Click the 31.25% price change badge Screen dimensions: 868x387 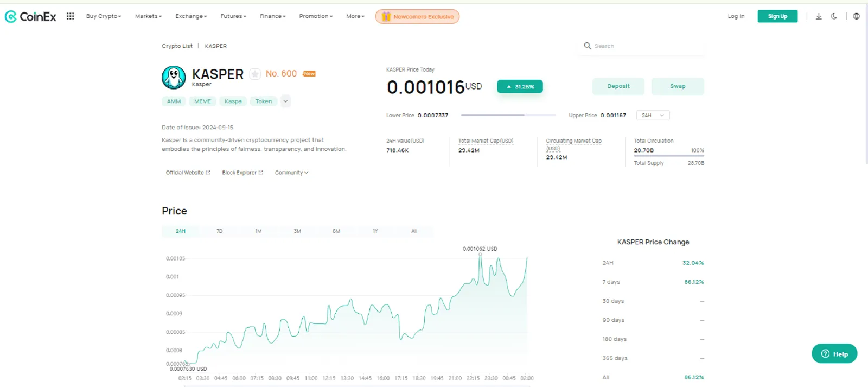click(520, 87)
